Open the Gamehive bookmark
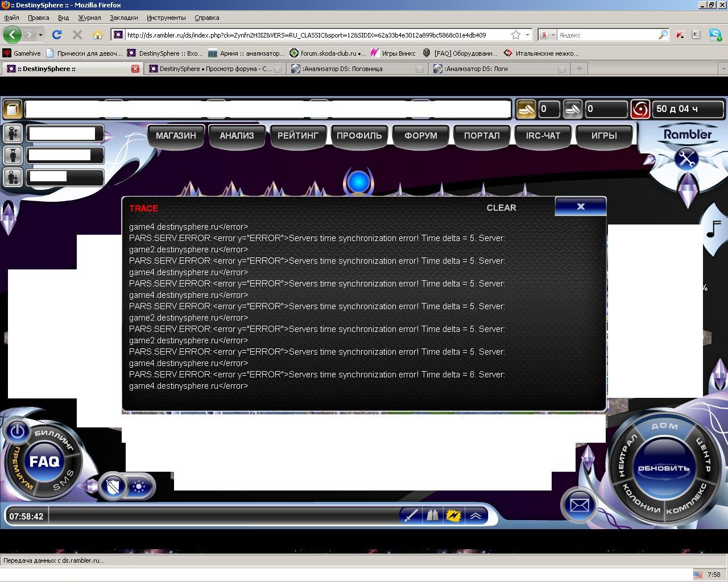 22,53
